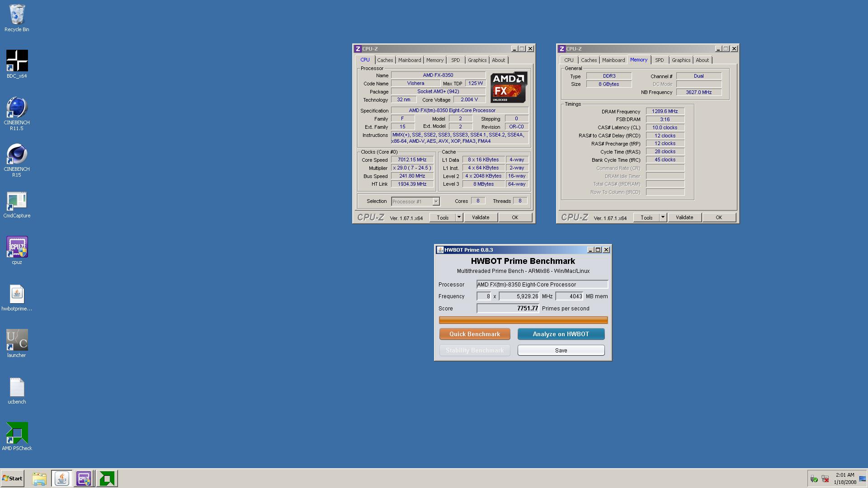868x488 pixels.
Task: Select the About tab in right CPU-Z window
Action: 703,60
